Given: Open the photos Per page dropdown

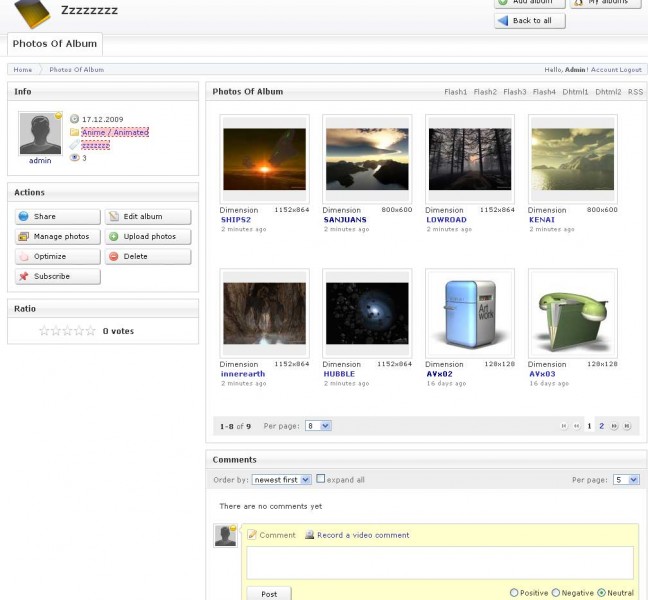Looking at the screenshot, I should (x=318, y=426).
